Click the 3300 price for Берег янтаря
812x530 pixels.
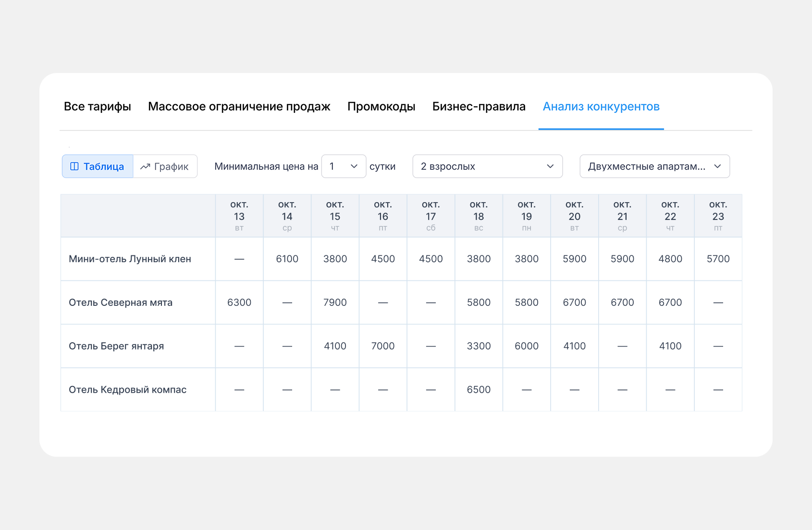click(479, 346)
